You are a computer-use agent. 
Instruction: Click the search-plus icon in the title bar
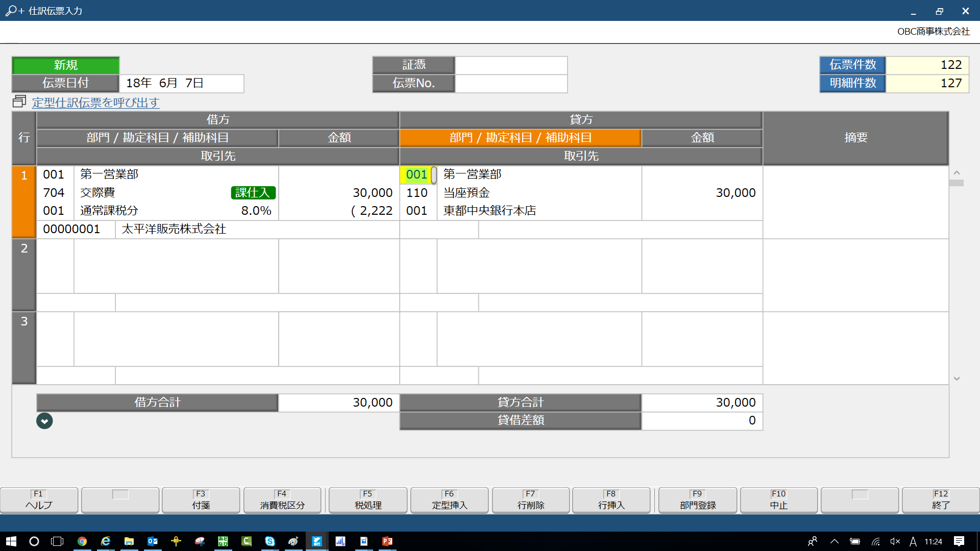tap(14, 11)
